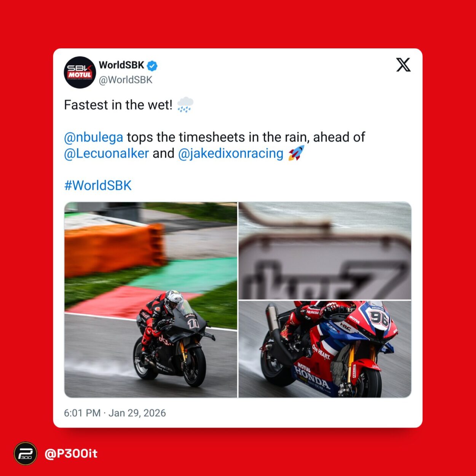Open the @nbulega mention link
Screen dimensions: 476x476
point(94,137)
